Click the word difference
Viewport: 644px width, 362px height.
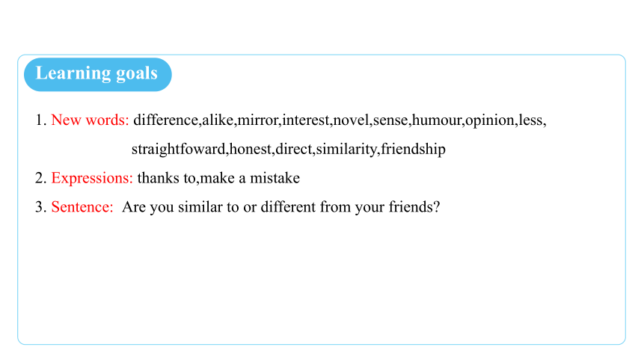click(166, 120)
